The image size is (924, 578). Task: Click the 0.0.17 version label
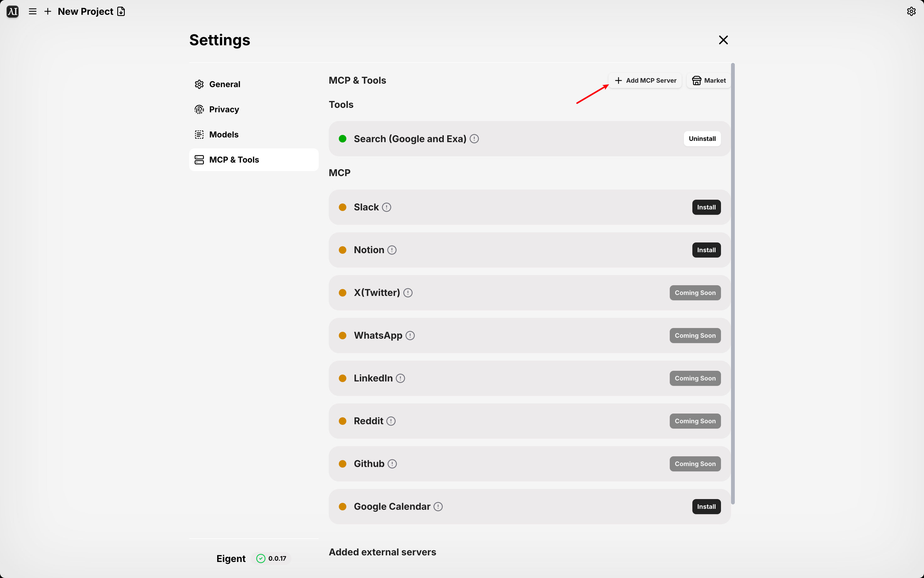click(277, 559)
